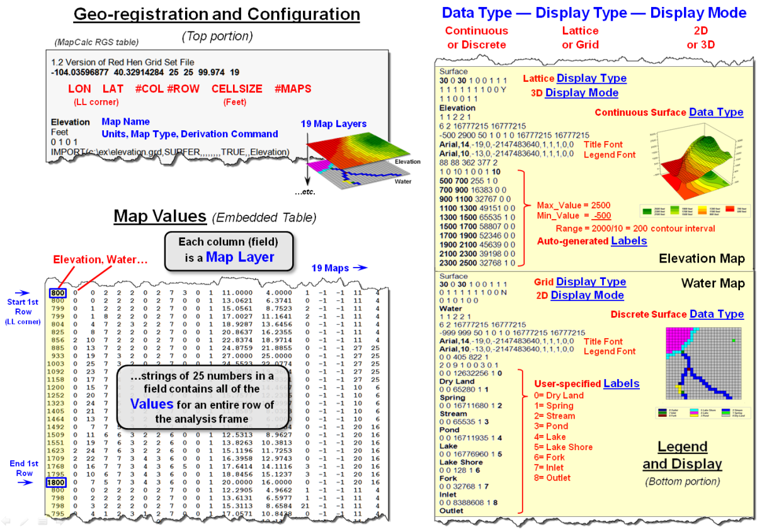Image resolution: width=762 pixels, height=532 pixels.
Task: Click the Start 1st Row arrow
Action: point(21,293)
